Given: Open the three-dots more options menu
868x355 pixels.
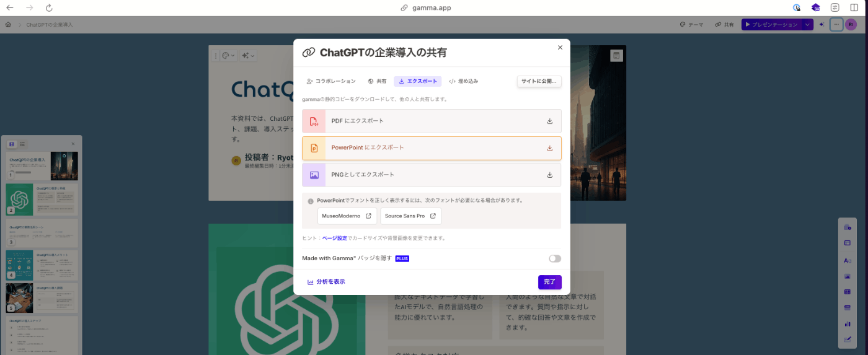Looking at the screenshot, I should pos(836,24).
